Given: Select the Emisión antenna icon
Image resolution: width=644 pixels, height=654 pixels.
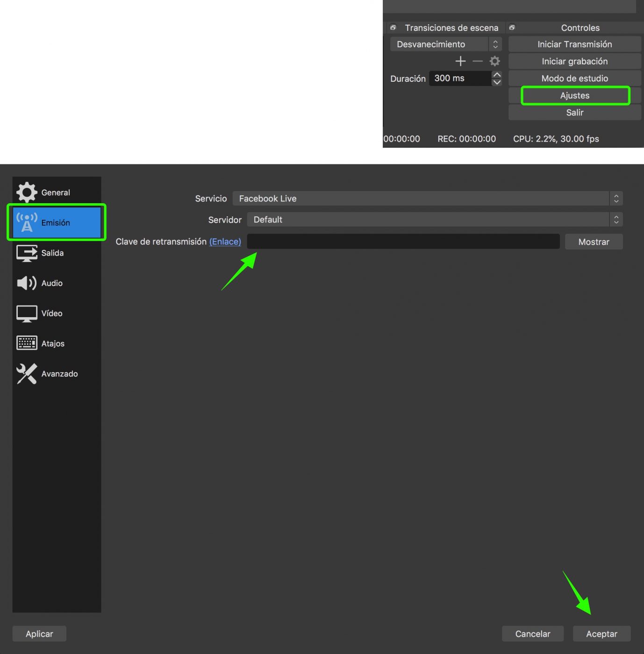Looking at the screenshot, I should [27, 223].
